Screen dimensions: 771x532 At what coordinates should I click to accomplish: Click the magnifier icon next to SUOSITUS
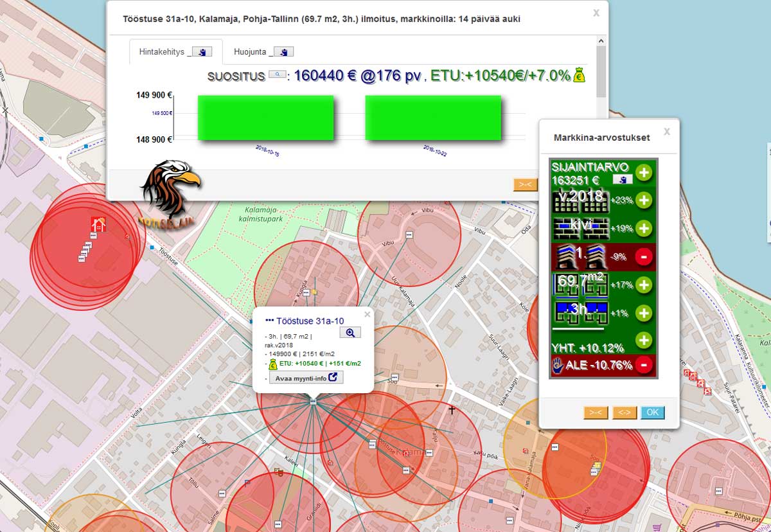click(277, 75)
